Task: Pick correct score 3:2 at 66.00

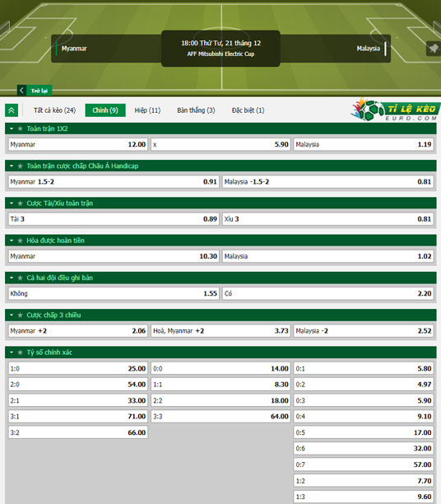Action: coord(78,432)
